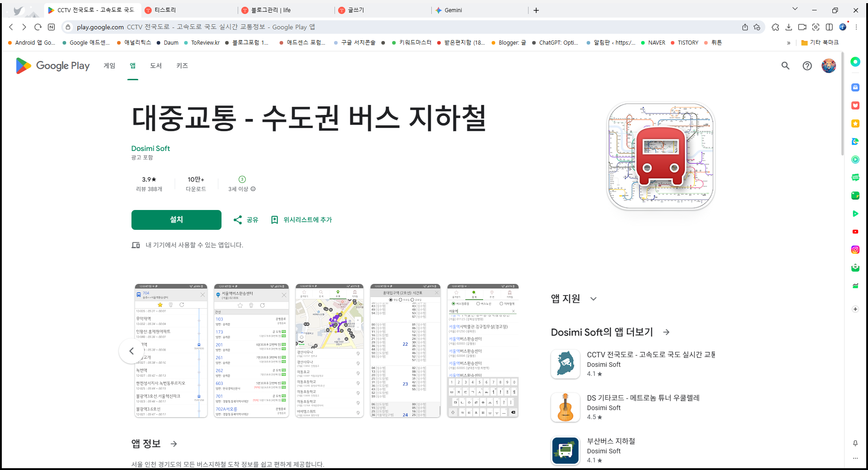Image resolution: width=868 pixels, height=470 pixels.
Task: Open the Naver Memo sidebar icon
Action: pos(855,196)
